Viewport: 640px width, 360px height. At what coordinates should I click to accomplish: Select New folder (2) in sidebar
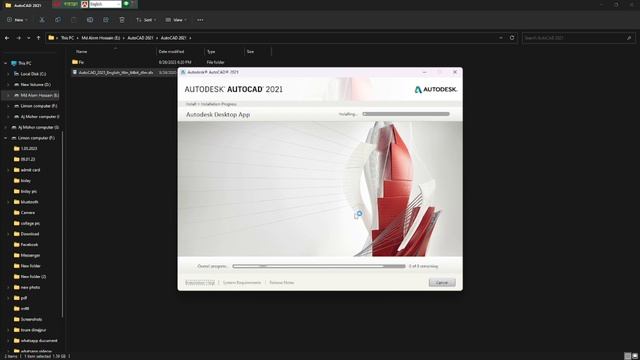coord(30,277)
